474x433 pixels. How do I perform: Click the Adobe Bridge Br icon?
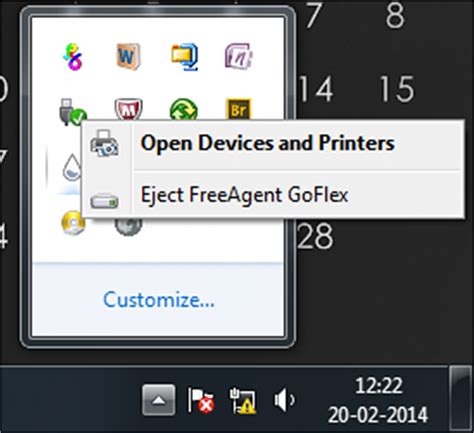coord(238,109)
